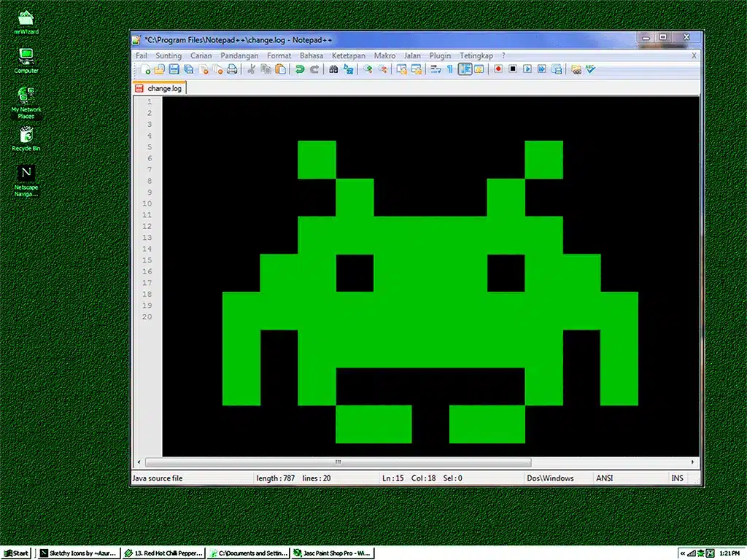Start macro recording with red circle

point(498,69)
